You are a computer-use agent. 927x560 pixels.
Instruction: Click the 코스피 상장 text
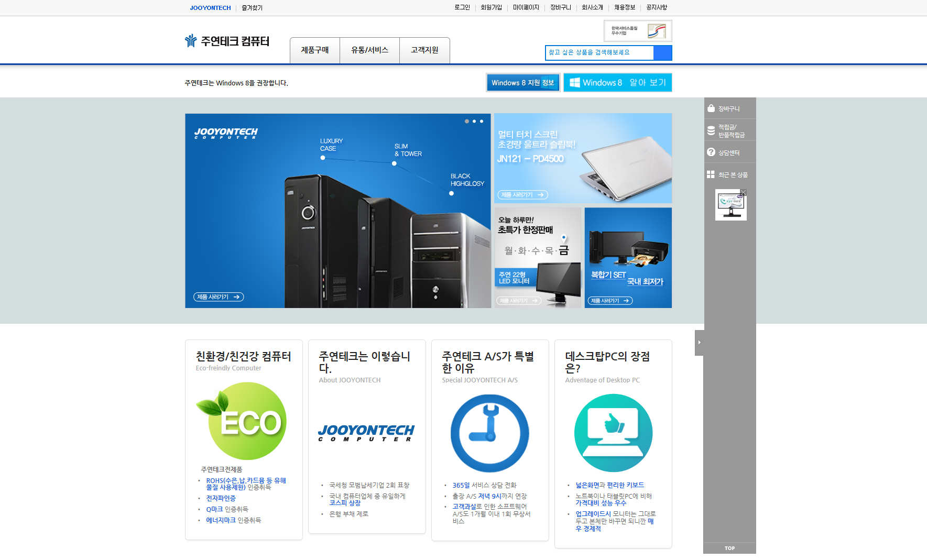tap(345, 503)
